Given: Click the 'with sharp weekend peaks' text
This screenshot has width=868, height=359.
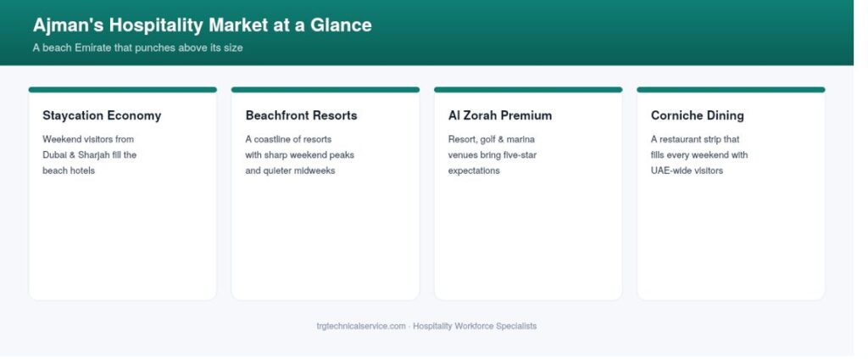Looking at the screenshot, I should 299,154.
